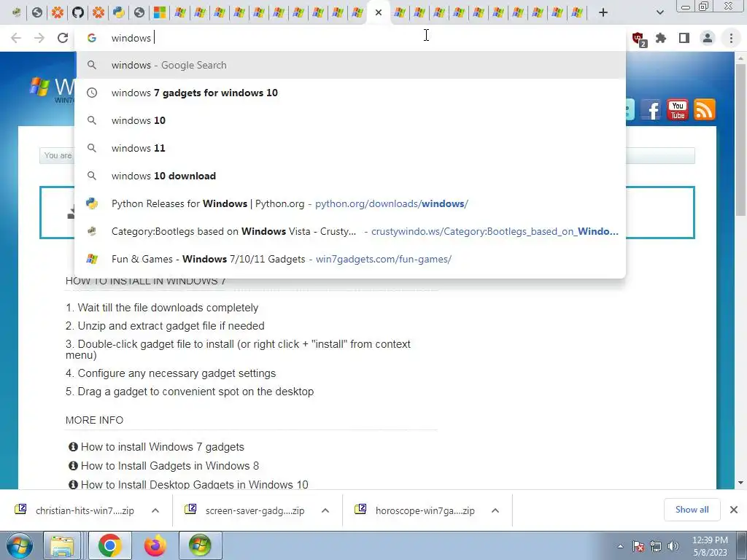
Task: Go forward to next page
Action: [39, 38]
